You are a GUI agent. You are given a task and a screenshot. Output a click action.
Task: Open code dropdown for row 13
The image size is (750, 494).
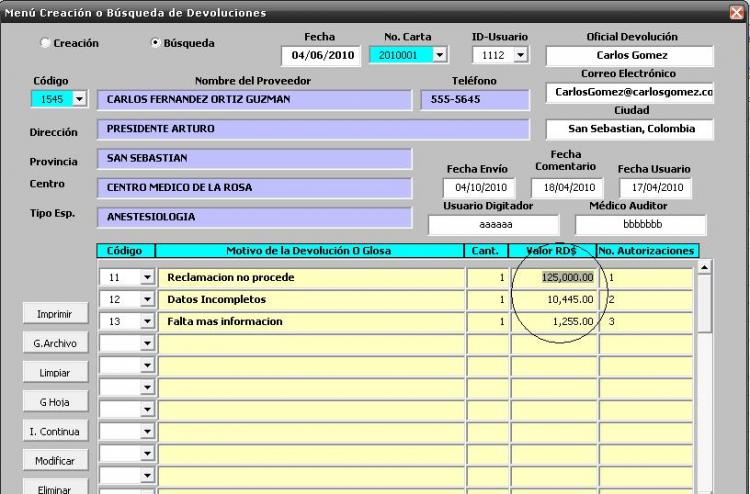[x=147, y=321]
